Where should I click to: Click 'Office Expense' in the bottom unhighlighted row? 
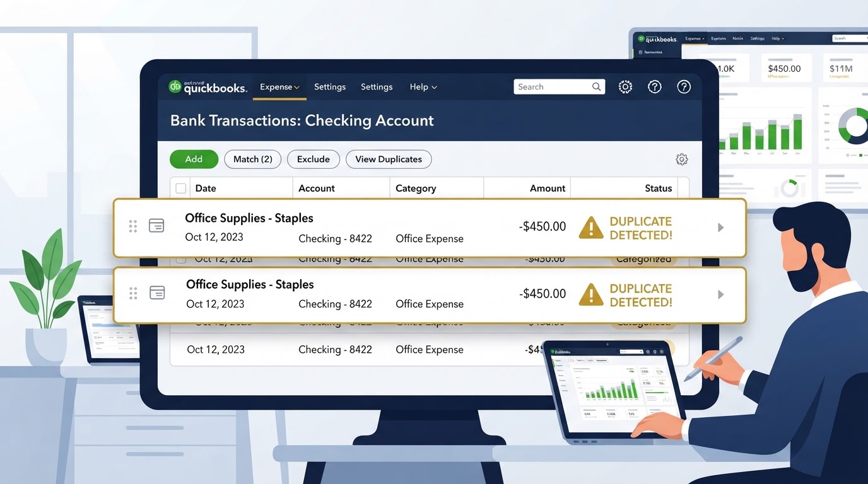coord(430,350)
